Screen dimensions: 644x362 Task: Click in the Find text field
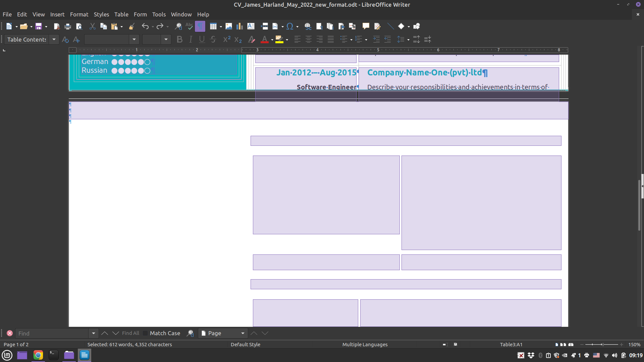[52, 333]
